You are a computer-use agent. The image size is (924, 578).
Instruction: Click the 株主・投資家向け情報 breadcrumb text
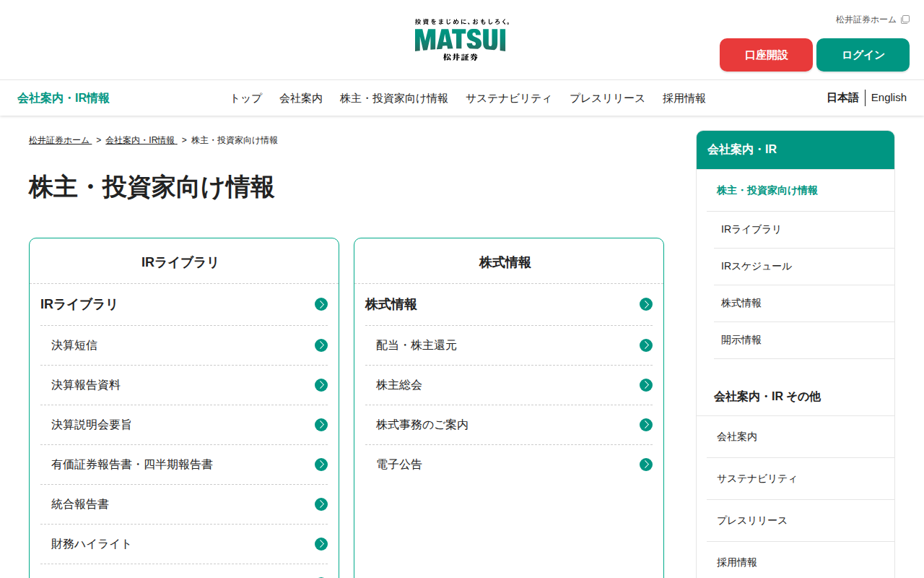235,140
